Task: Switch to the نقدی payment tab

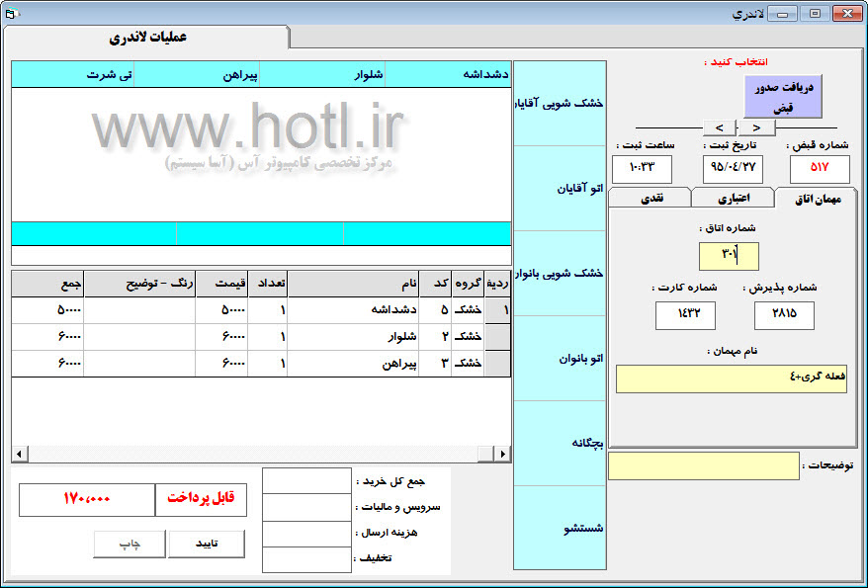Action: pos(652,199)
